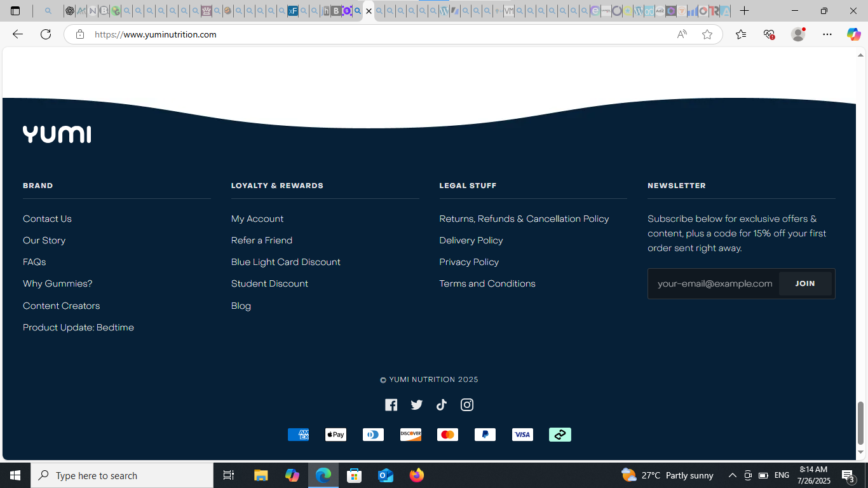This screenshot has width=868, height=488.
Task: Open the Terms and Conditions link
Action: pyautogui.click(x=487, y=283)
